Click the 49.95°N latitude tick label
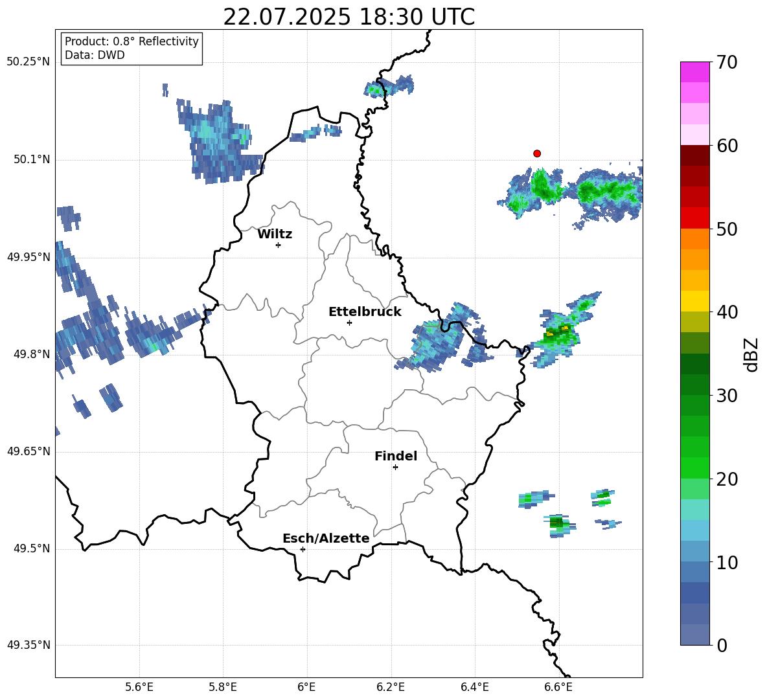Viewport: 767px width, 700px height. 29,257
